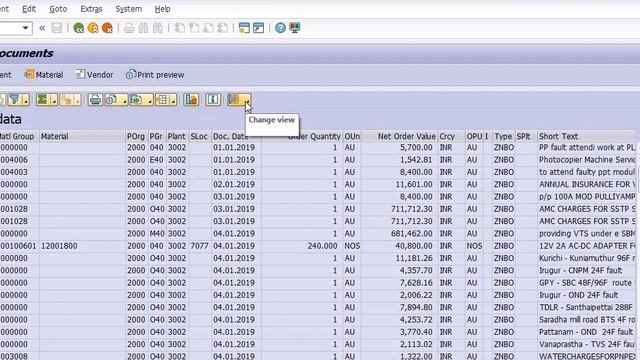Click the Type column header

(x=503, y=136)
